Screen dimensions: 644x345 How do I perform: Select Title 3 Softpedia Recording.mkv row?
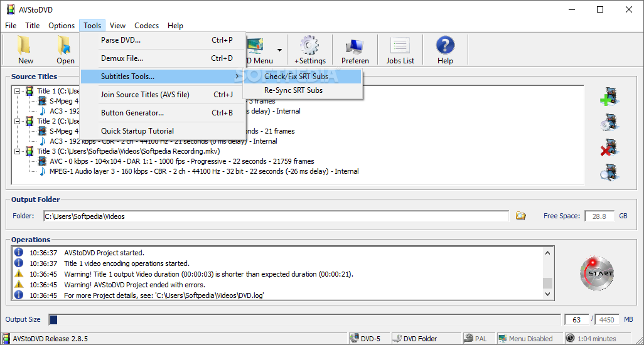[129, 151]
